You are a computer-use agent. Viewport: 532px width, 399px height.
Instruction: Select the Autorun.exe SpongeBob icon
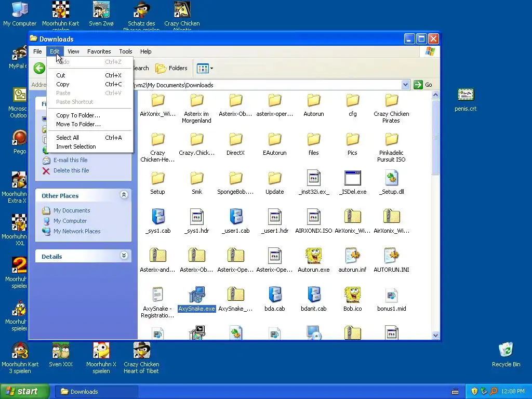313,261
